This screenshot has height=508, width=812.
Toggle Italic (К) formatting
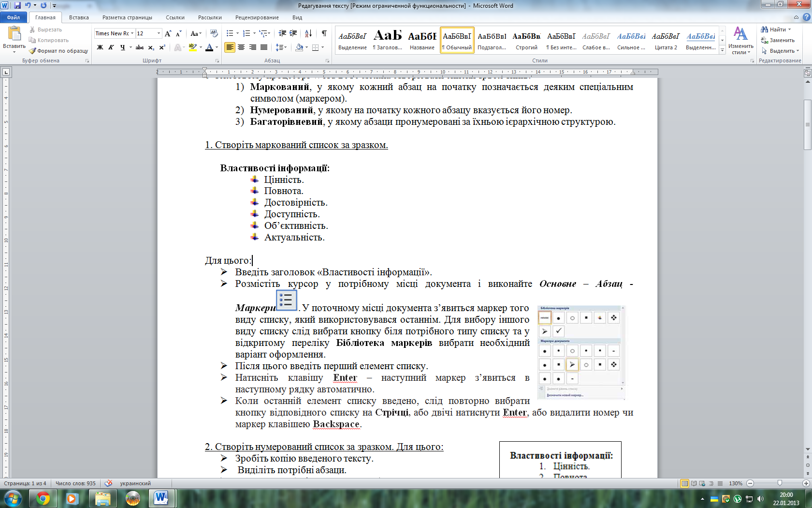111,47
